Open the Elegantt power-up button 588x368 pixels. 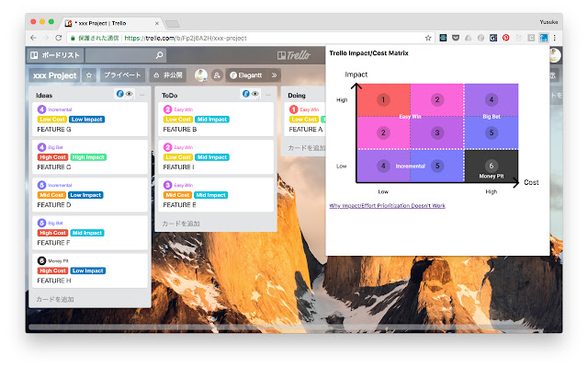246,75
